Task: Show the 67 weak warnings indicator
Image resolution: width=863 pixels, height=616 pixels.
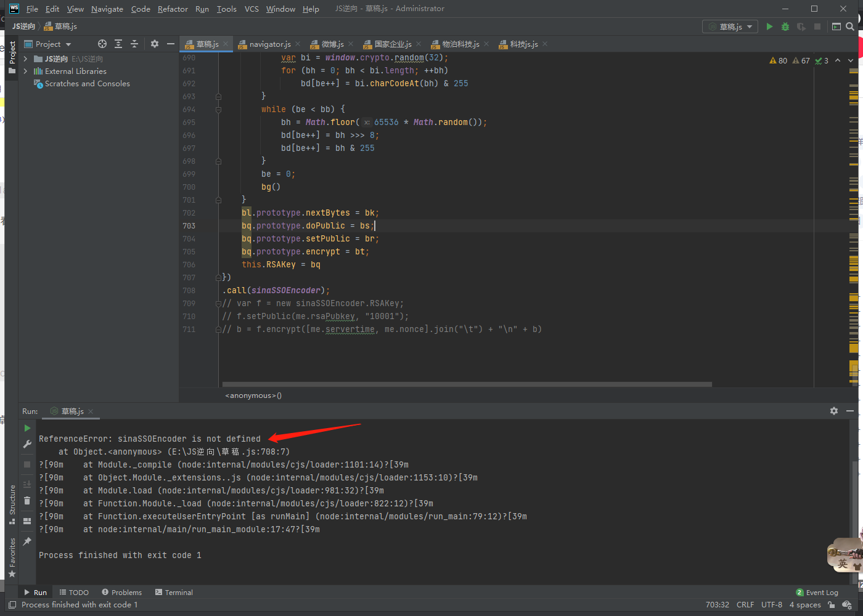Action: (801, 60)
